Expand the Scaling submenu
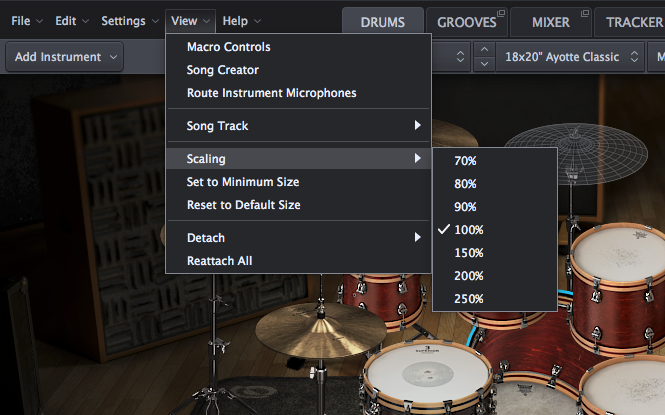 click(299, 159)
